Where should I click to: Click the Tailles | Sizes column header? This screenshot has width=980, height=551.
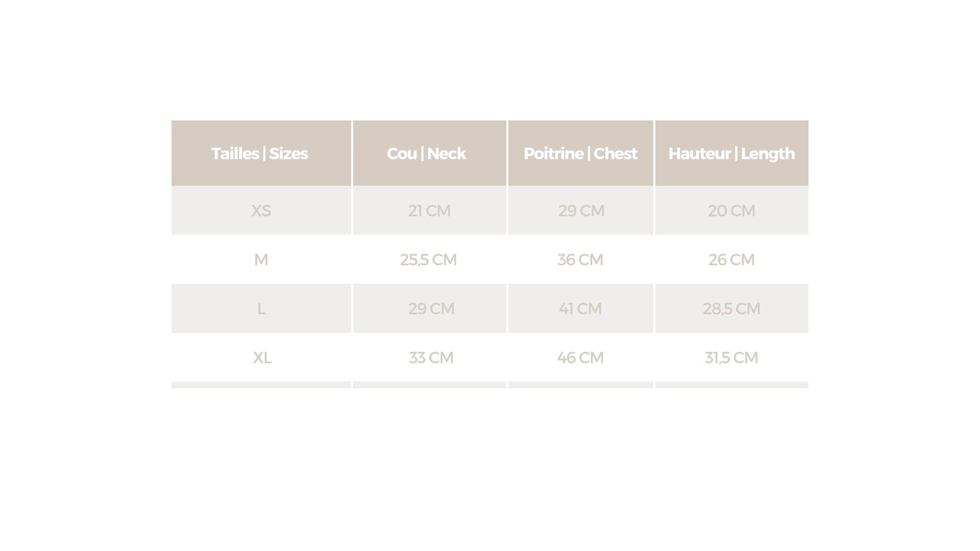coord(260,154)
